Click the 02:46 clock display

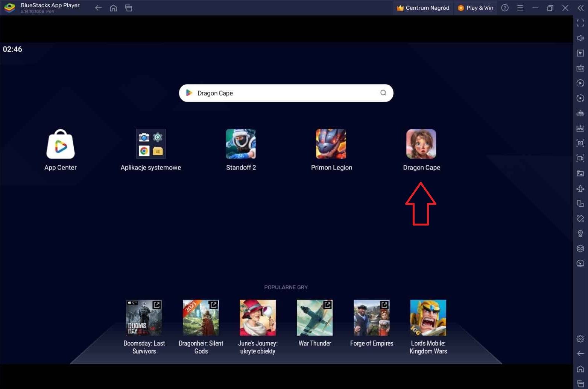tap(12, 49)
